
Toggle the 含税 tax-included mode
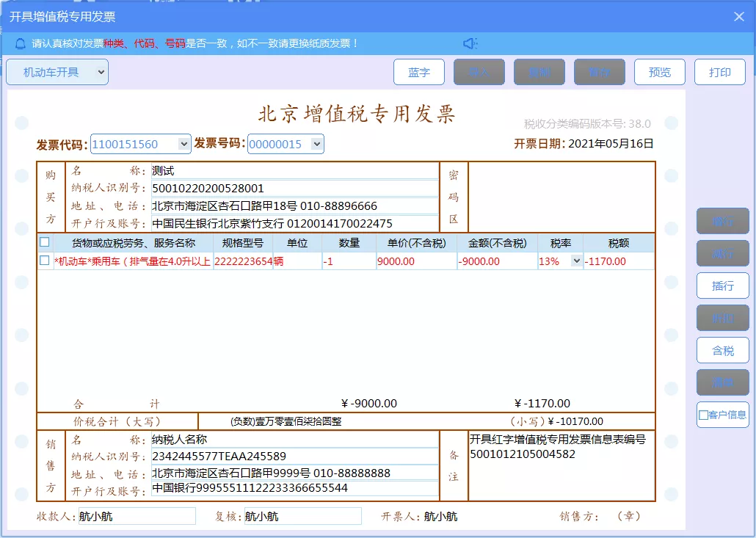click(722, 350)
